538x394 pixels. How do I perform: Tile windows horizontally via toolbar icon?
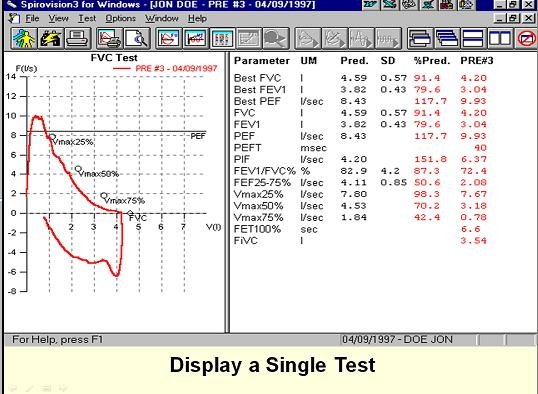click(x=473, y=38)
